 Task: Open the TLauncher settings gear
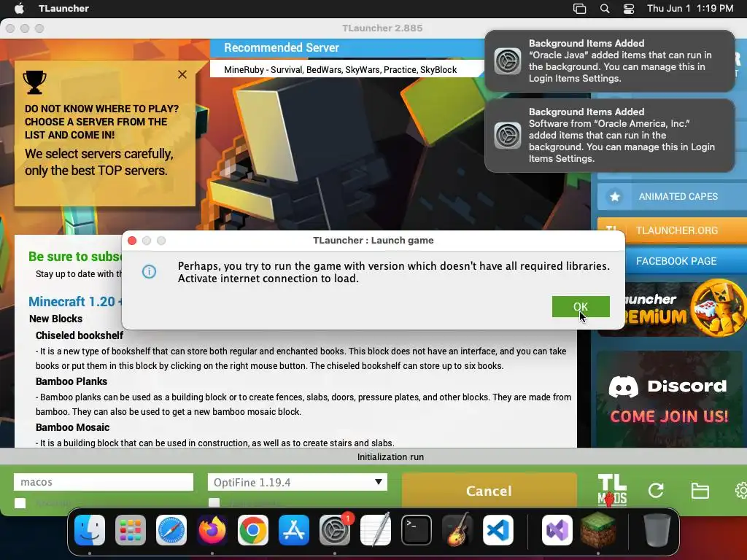click(x=741, y=491)
